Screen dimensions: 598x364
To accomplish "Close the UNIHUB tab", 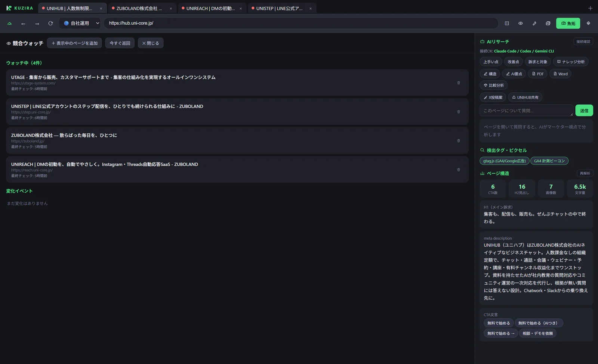I will click(101, 8).
